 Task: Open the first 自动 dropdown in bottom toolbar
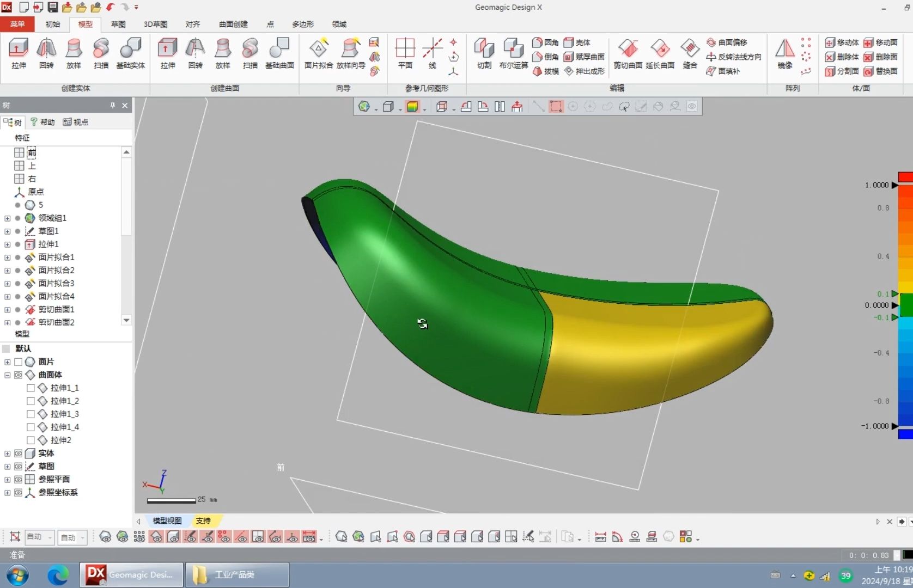coord(39,537)
